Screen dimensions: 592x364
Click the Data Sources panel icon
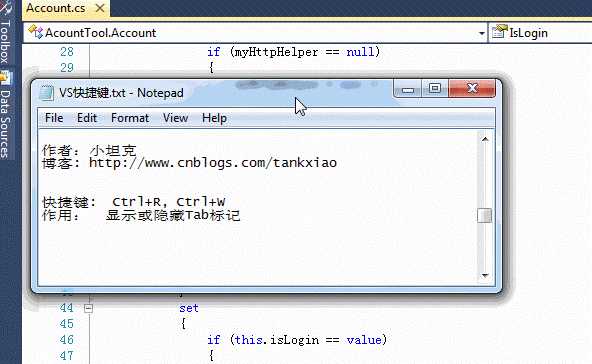(x=5, y=79)
